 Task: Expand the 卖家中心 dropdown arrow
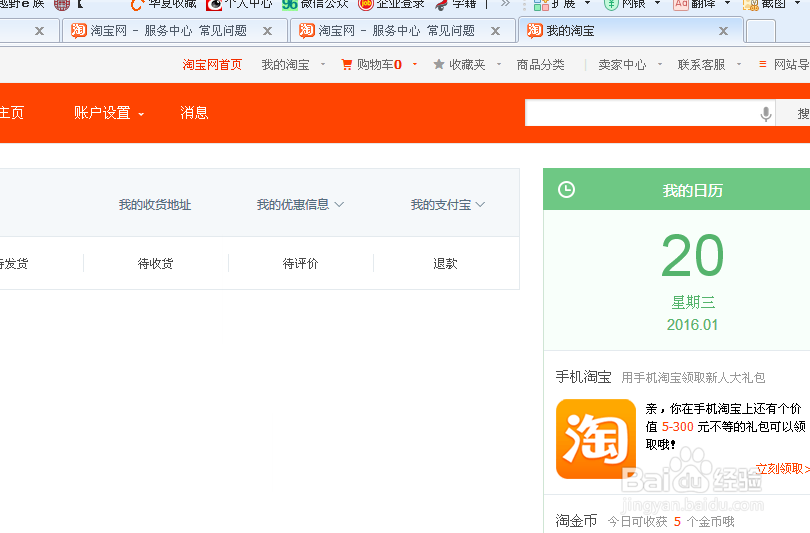[660, 65]
